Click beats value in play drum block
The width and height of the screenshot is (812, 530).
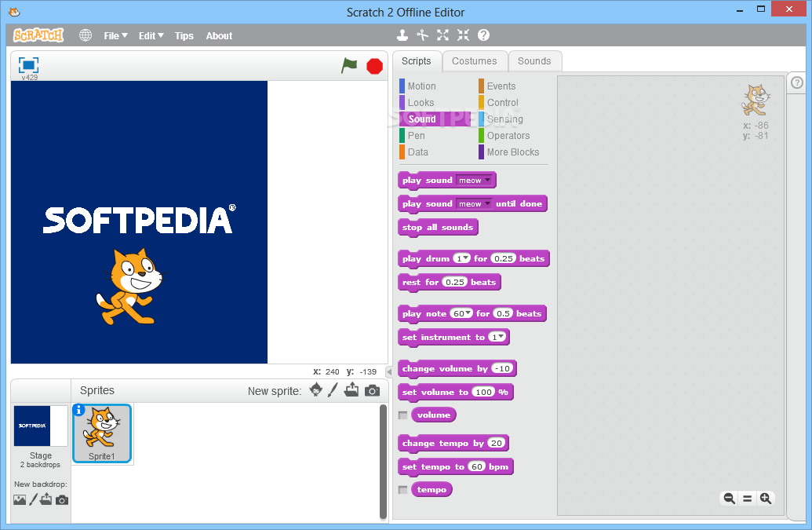coord(504,258)
